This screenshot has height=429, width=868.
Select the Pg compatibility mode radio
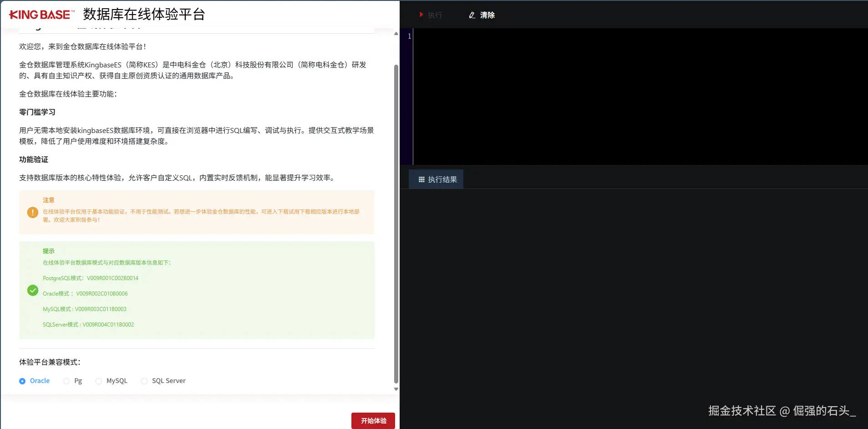(x=66, y=381)
